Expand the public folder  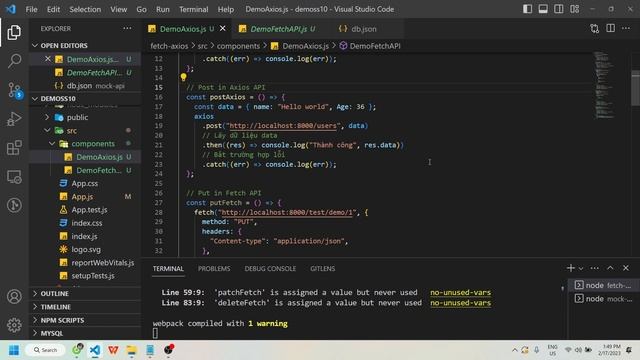click(x=47, y=117)
